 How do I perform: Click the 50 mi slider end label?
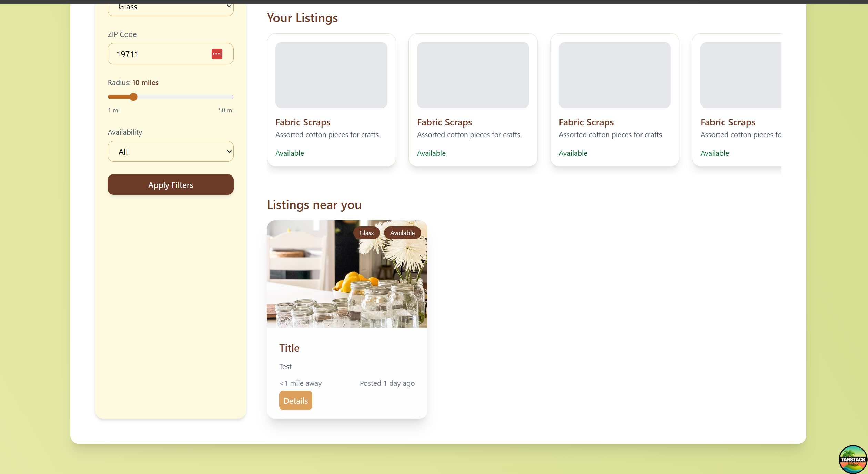point(226,110)
